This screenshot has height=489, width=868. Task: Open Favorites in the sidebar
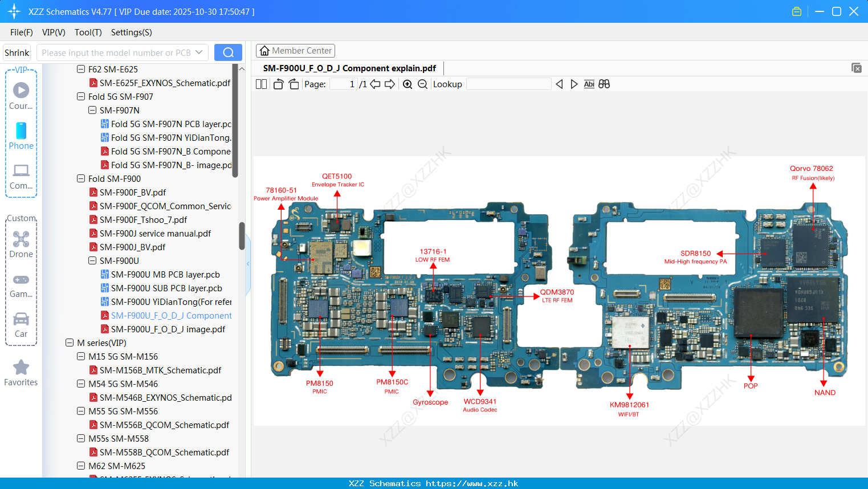pyautogui.click(x=21, y=373)
